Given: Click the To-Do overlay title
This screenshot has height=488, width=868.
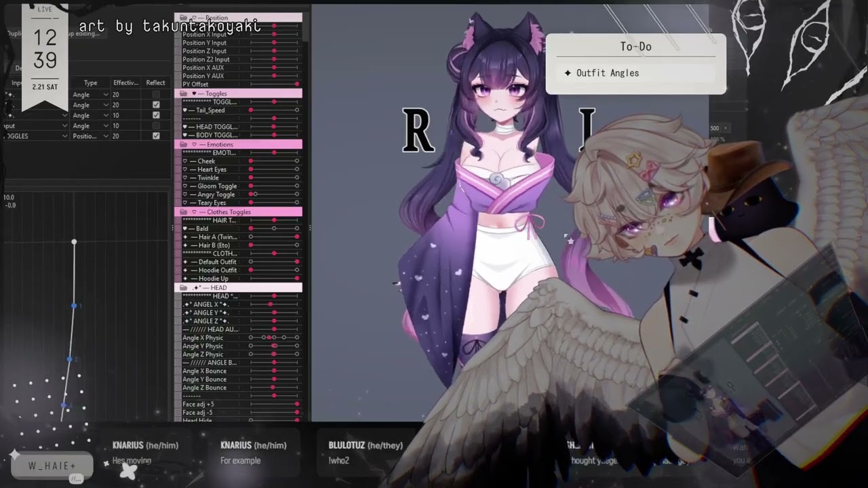Looking at the screenshot, I should click(635, 46).
